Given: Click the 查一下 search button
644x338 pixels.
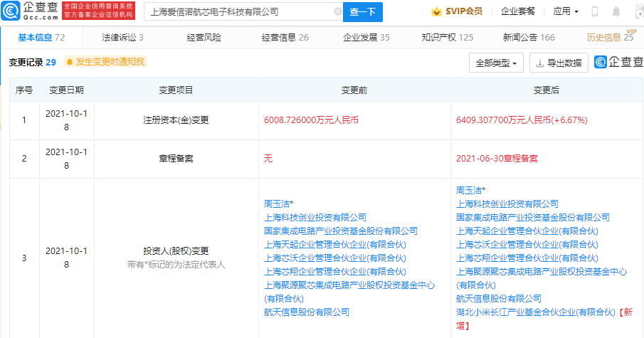Looking at the screenshot, I should point(363,12).
